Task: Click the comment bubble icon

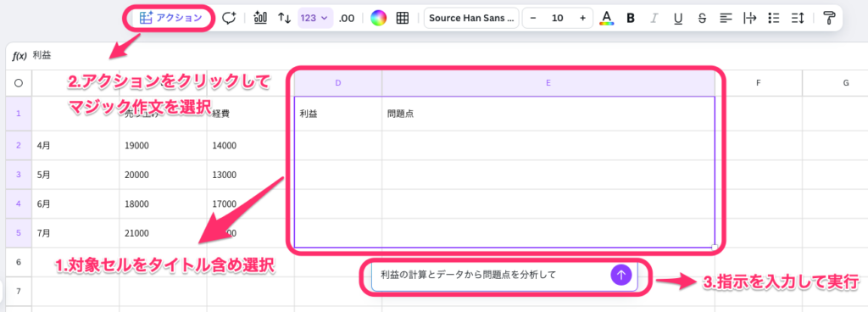Action: pyautogui.click(x=229, y=18)
